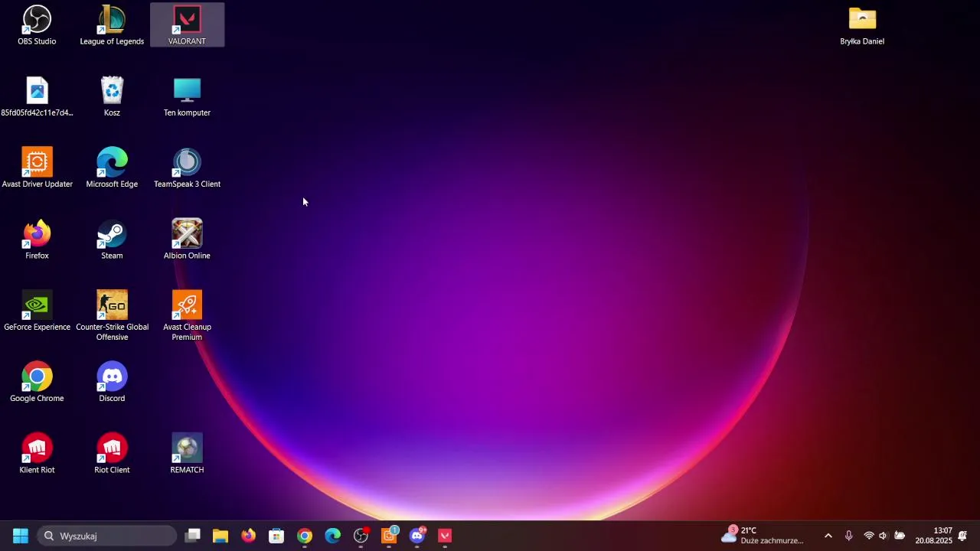Click the VALORANT desktop shortcut
980x551 pixels.
(x=187, y=25)
